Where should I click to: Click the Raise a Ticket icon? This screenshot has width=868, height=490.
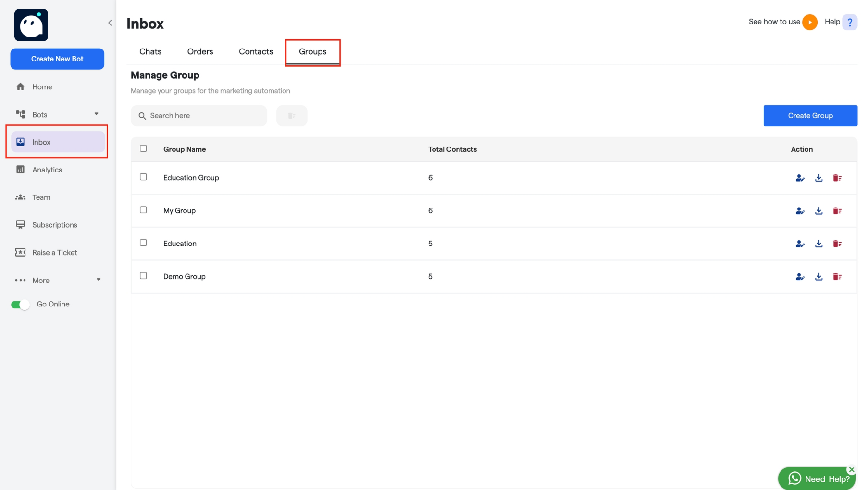click(x=20, y=252)
